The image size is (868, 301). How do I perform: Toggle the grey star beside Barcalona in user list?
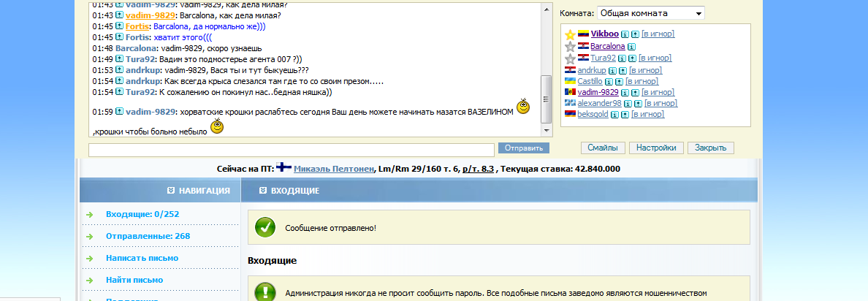click(570, 47)
